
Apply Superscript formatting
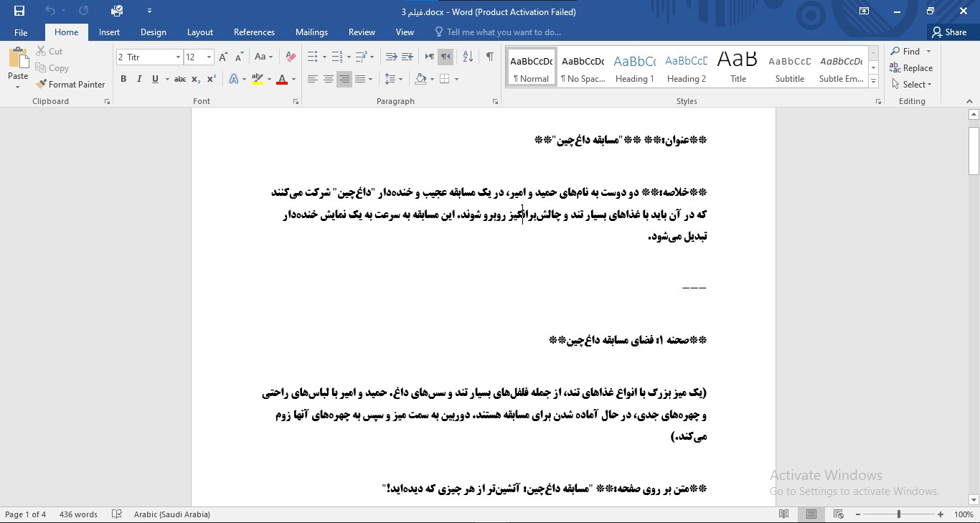[212, 80]
